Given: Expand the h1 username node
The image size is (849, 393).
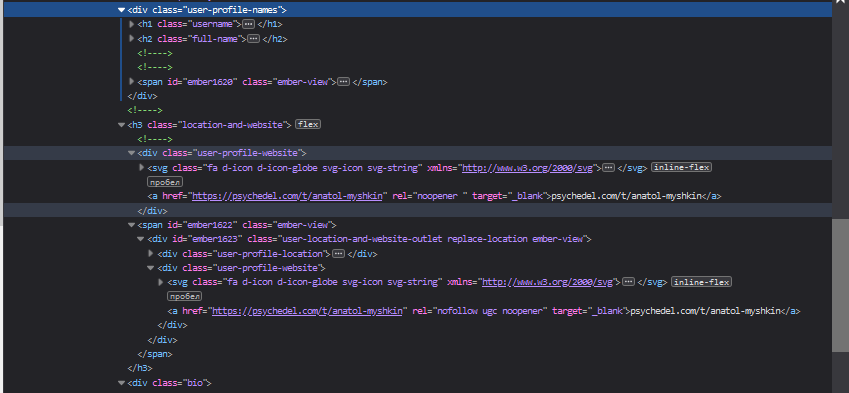Looking at the screenshot, I should 132,24.
